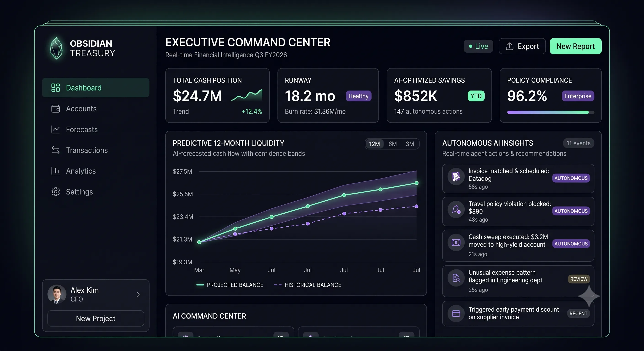Expand Alex Kim profile chevron

[x=138, y=294]
